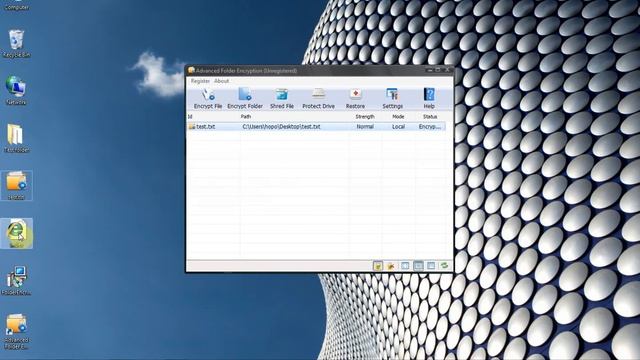Select the Network desktop icon
The width and height of the screenshot is (640, 360).
coord(16,91)
